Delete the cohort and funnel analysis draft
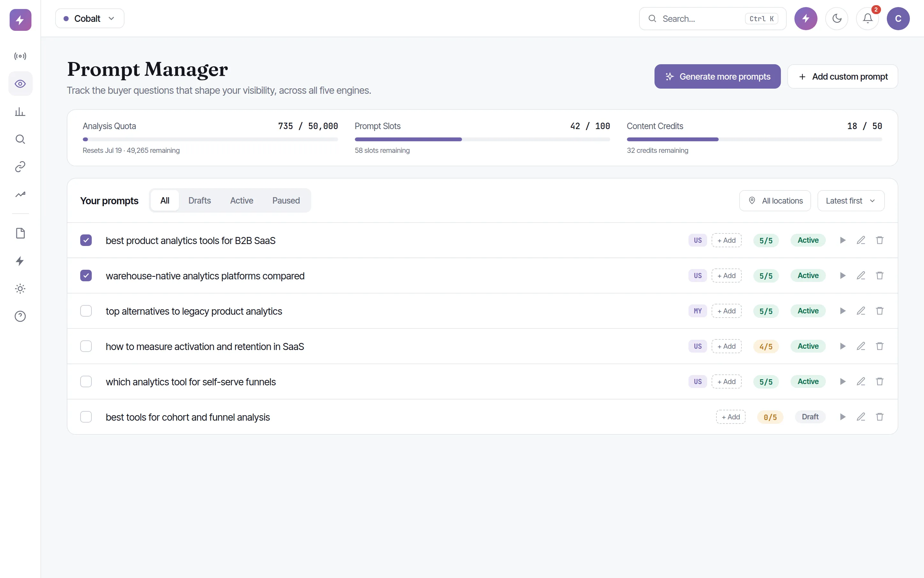The height and width of the screenshot is (578, 924). pyautogui.click(x=880, y=417)
